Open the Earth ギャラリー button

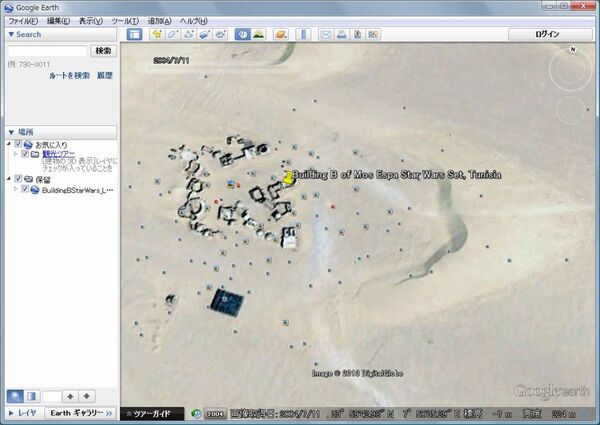tap(81, 413)
